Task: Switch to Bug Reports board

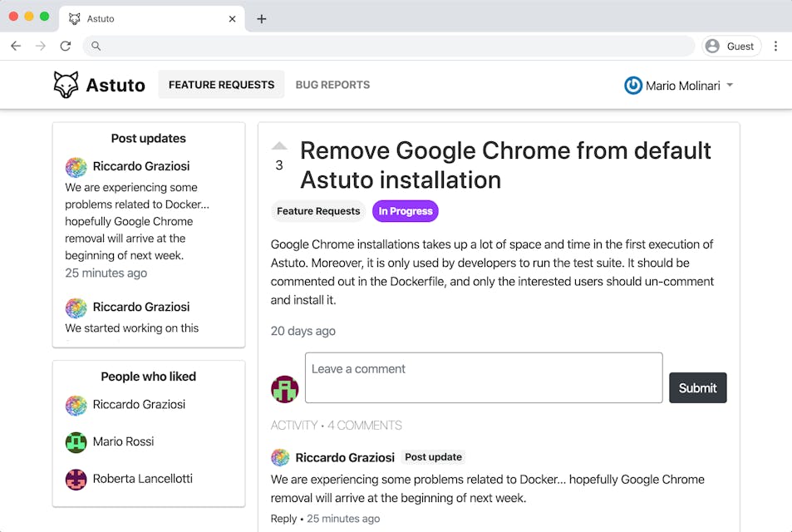Action: tap(332, 85)
